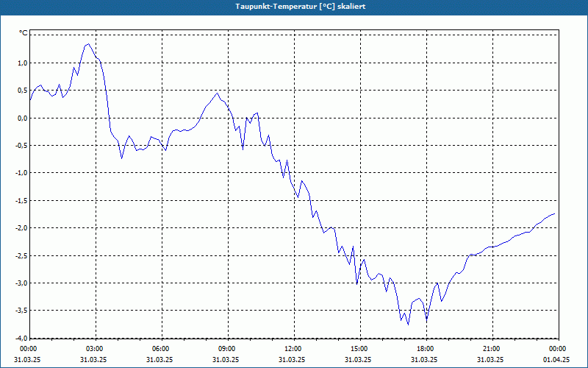Click the '00:00' label at the axis start
This screenshot has width=588, height=368.
28,349
